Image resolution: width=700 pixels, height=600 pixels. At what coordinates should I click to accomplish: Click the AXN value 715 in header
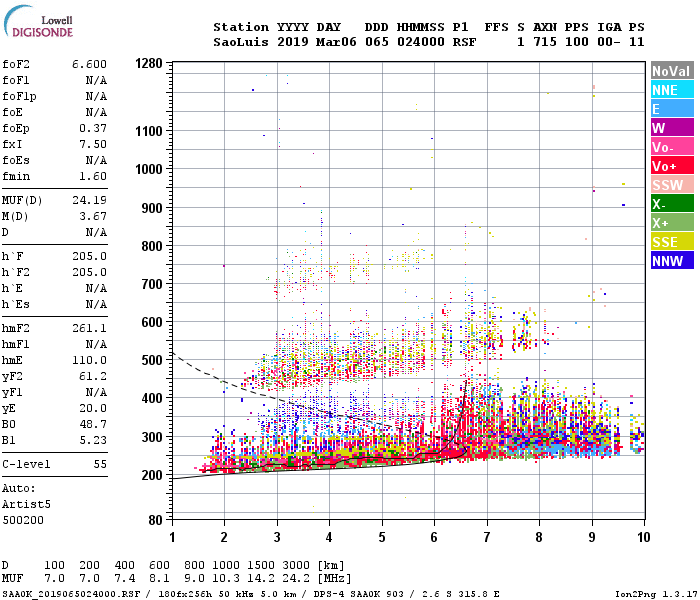545,42
